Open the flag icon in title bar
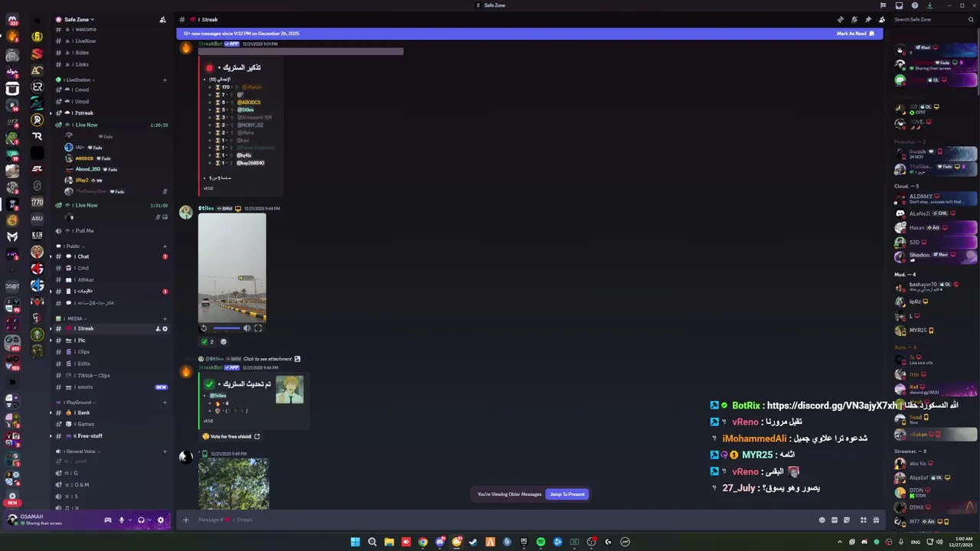Screen dimensions: 980x551 click(x=883, y=5)
